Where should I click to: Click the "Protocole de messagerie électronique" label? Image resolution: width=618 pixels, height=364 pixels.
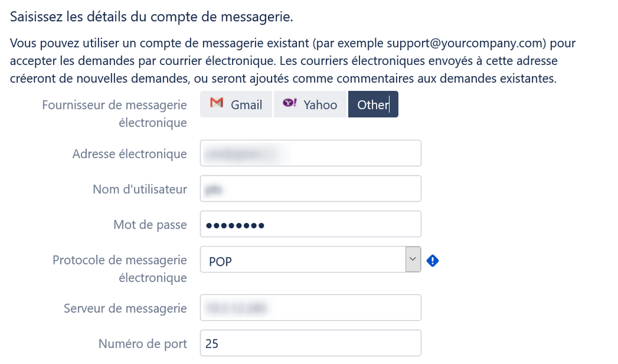click(x=120, y=269)
